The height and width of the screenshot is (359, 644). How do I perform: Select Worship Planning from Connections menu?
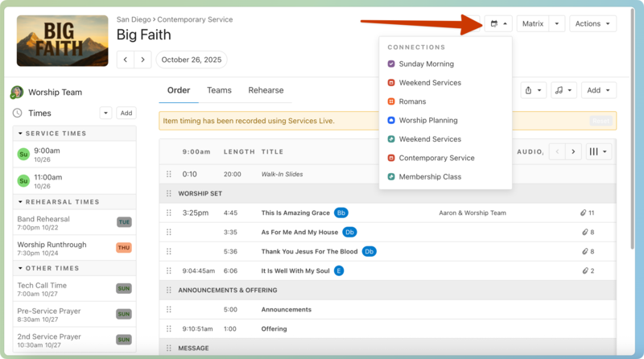pyautogui.click(x=428, y=121)
